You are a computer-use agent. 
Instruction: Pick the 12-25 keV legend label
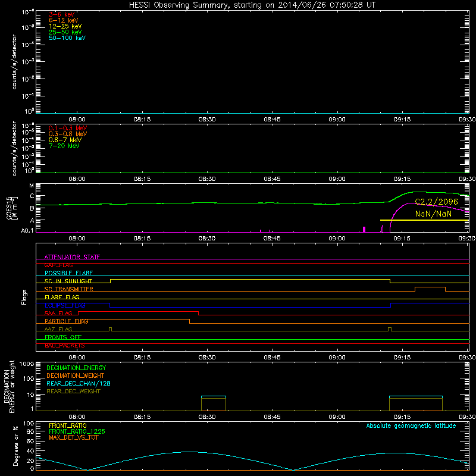click(65, 26)
